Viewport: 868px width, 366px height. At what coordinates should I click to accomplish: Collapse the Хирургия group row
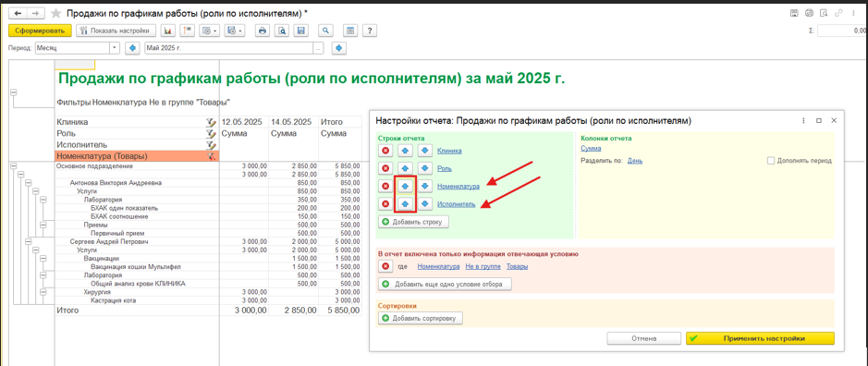[x=43, y=292]
